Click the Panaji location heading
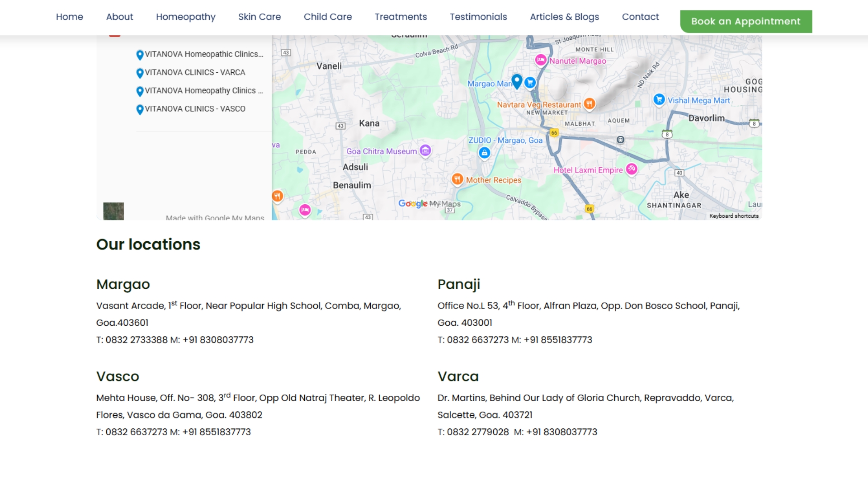The image size is (868, 488). coord(458,284)
